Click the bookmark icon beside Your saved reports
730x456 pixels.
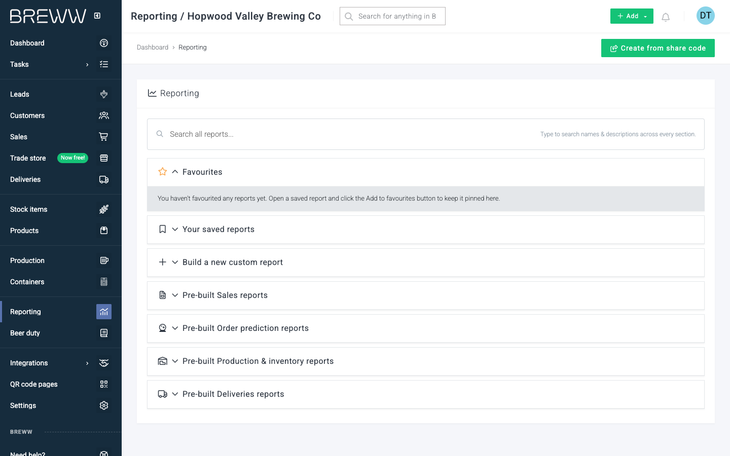[162, 229]
